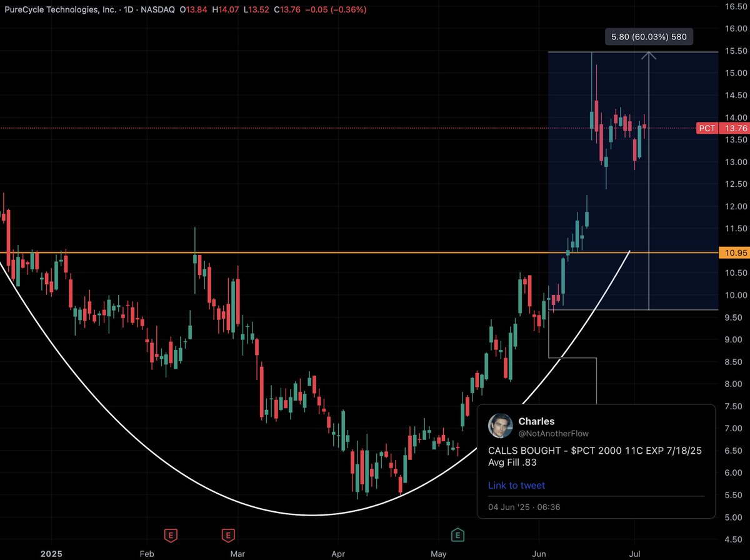The image size is (750, 560).
Task: Click the '5.80 (60.03%) 580' measurement label
Action: pos(649,37)
